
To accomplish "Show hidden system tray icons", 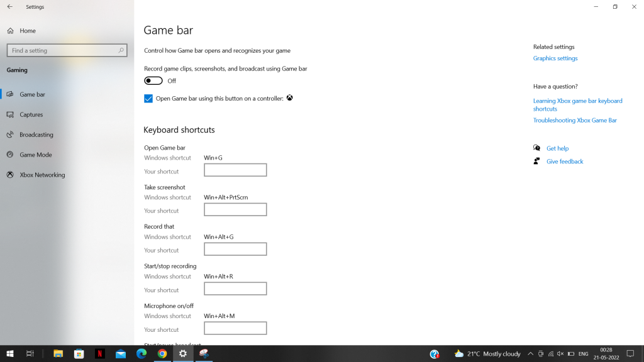I will point(530,354).
